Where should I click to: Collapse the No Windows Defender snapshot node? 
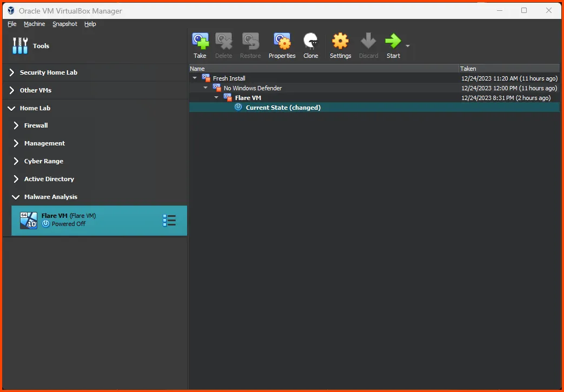tap(205, 88)
